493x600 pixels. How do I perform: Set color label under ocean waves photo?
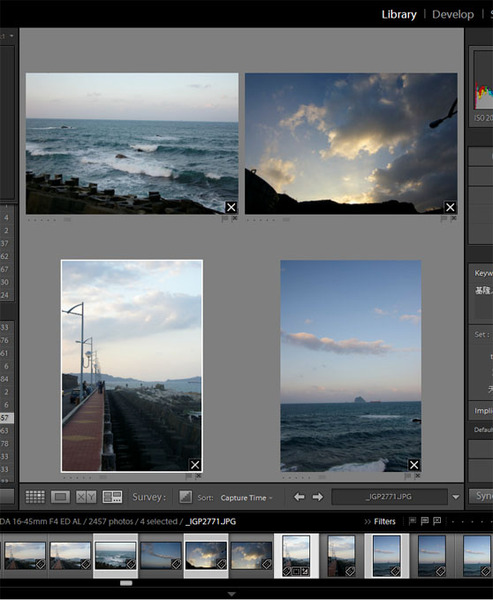67,220
